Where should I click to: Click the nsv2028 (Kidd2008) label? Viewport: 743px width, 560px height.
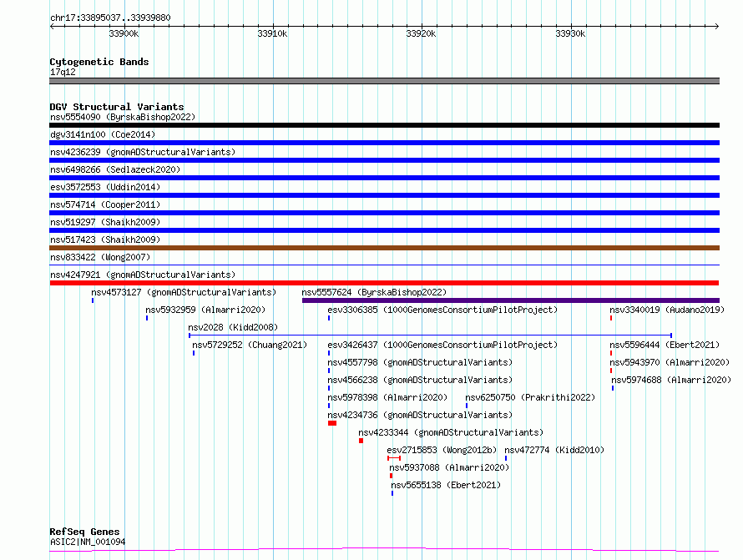click(233, 327)
